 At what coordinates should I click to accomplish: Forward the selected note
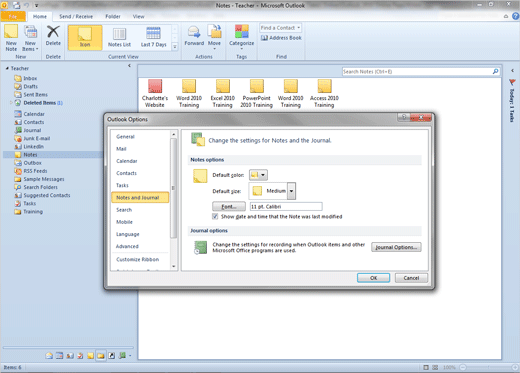click(x=194, y=36)
